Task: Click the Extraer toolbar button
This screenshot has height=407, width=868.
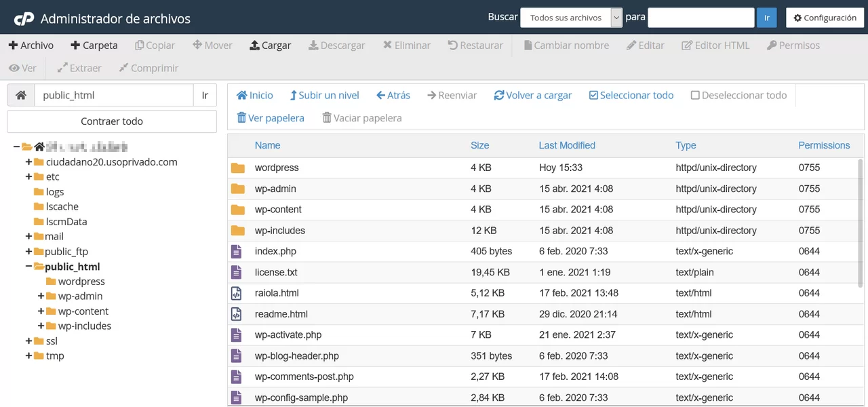Action: coord(79,69)
